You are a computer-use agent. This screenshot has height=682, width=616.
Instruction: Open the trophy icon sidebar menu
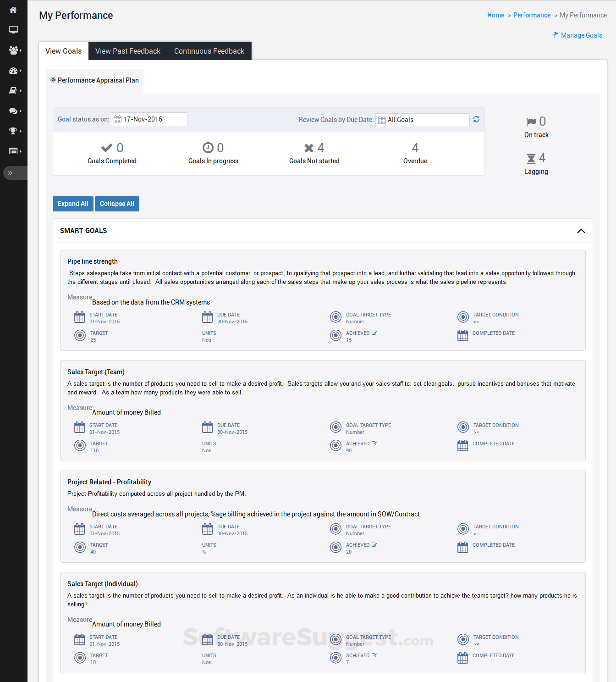click(x=14, y=131)
